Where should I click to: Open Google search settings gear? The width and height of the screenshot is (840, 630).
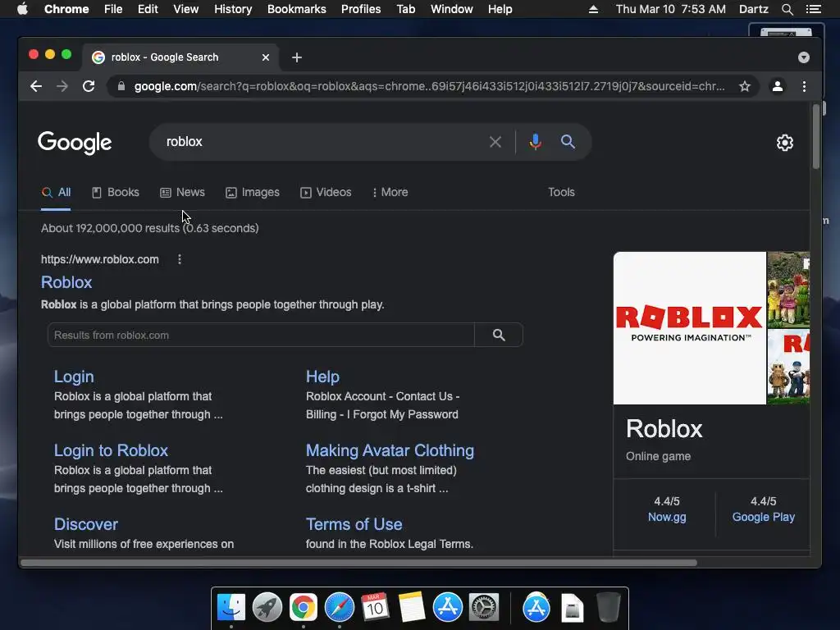(785, 143)
